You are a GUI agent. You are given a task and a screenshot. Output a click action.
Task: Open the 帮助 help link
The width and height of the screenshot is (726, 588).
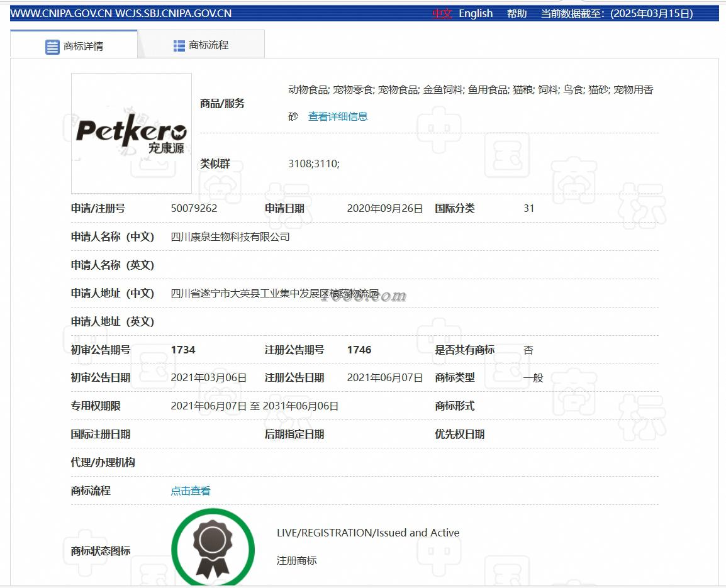[x=517, y=13]
